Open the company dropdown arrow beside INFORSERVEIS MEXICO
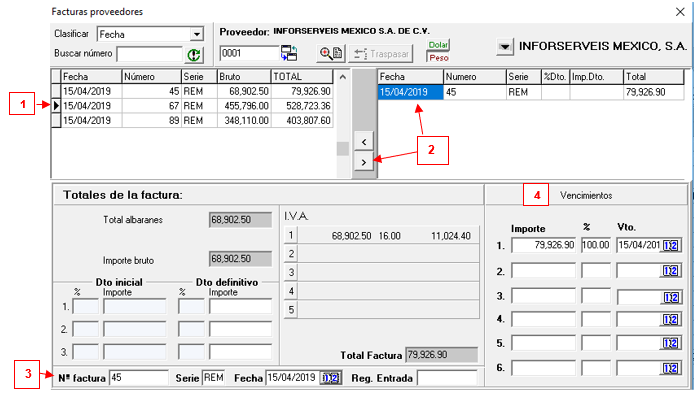Image resolution: width=694 pixels, height=396 pixels. [x=505, y=46]
